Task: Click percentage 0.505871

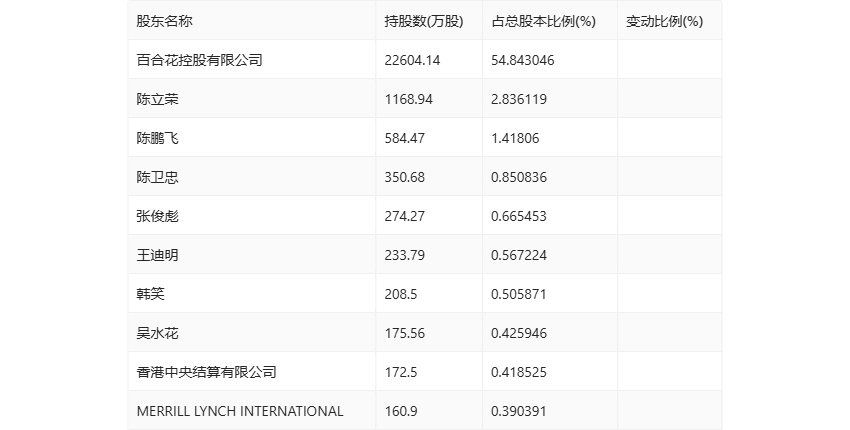Action: coord(519,294)
